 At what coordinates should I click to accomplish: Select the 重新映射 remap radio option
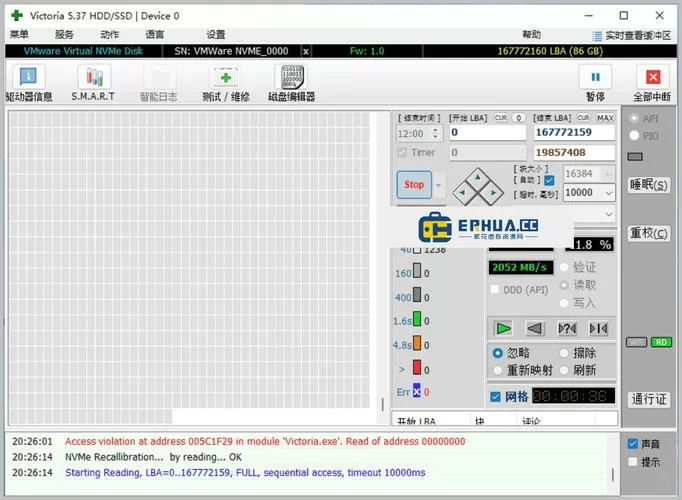(x=498, y=370)
